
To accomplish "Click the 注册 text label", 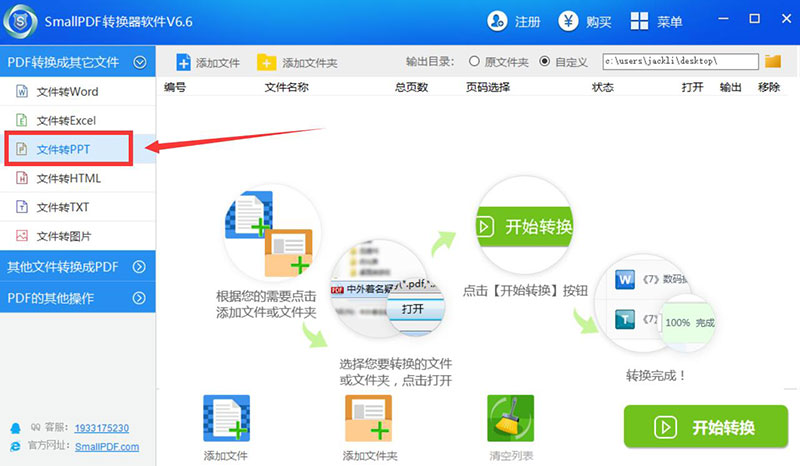I will pyautogui.click(x=527, y=22).
